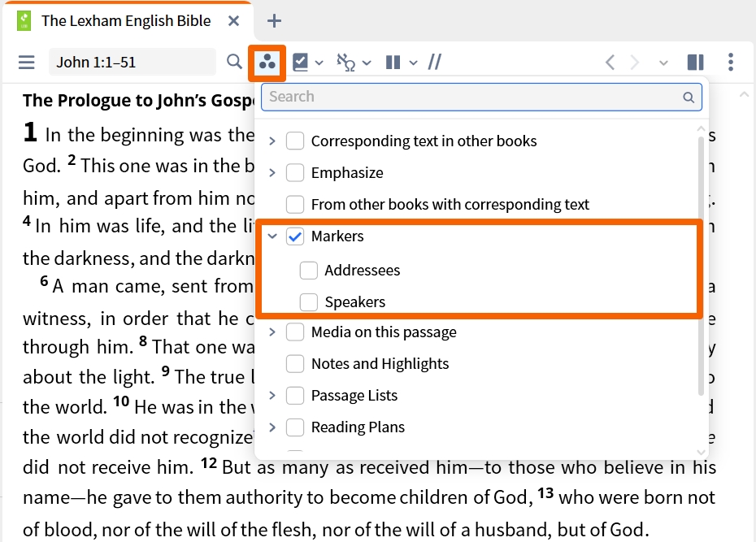Check Media on this passage
The height and width of the screenshot is (542, 756).
click(295, 332)
